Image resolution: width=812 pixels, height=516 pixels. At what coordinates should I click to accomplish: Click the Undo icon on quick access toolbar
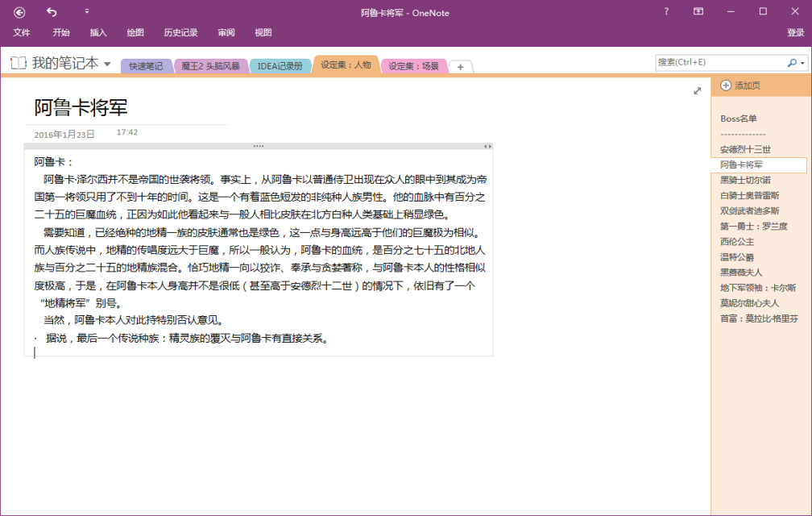(x=52, y=13)
